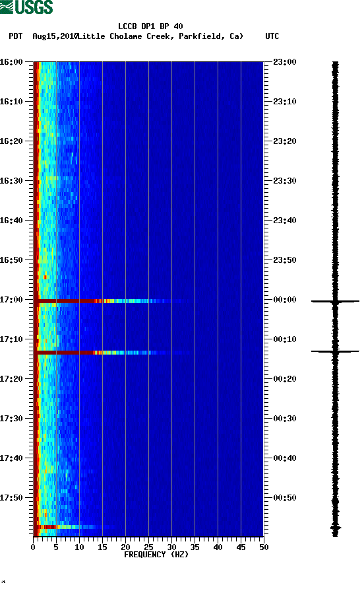Click the '16:40' PDT time label
364x589 pixels.
click(x=11, y=221)
